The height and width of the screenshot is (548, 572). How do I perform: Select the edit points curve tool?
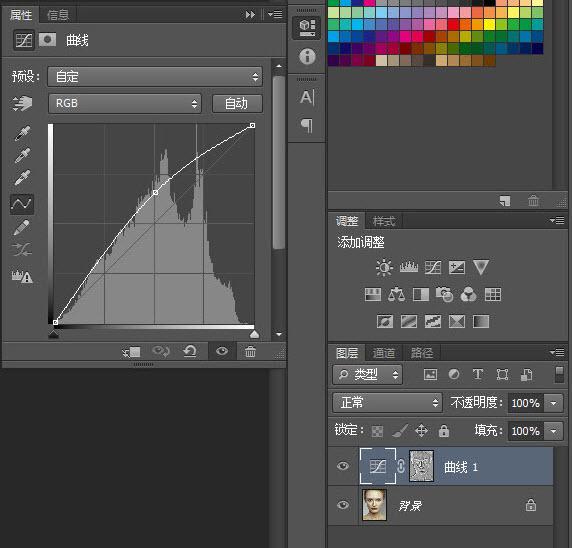point(22,204)
